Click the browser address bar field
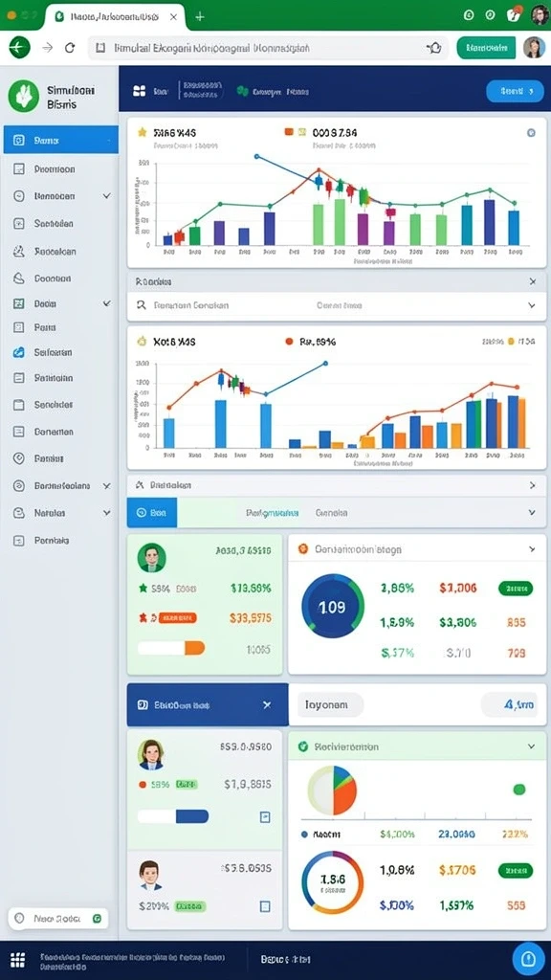Viewport: 551px width, 980px height. click(x=269, y=48)
